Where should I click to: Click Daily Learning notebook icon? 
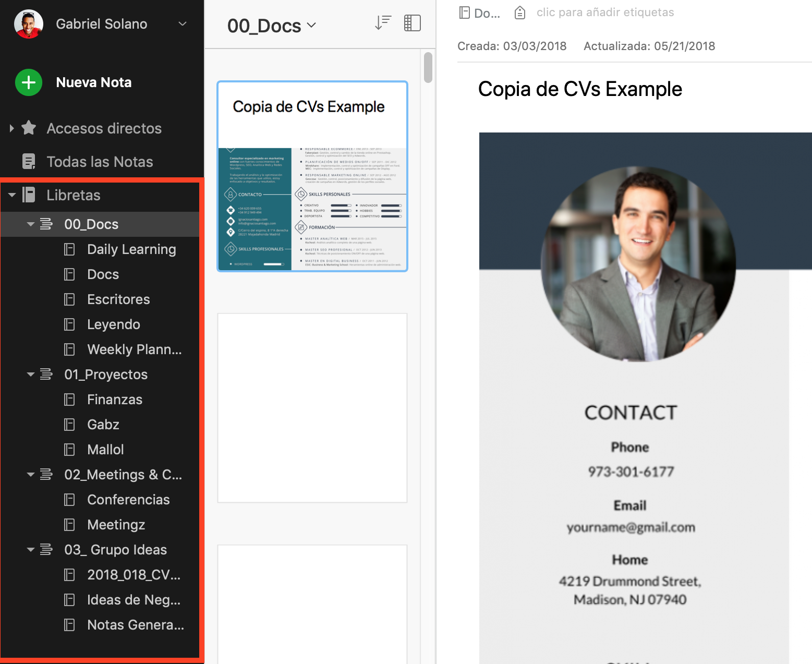(x=69, y=249)
